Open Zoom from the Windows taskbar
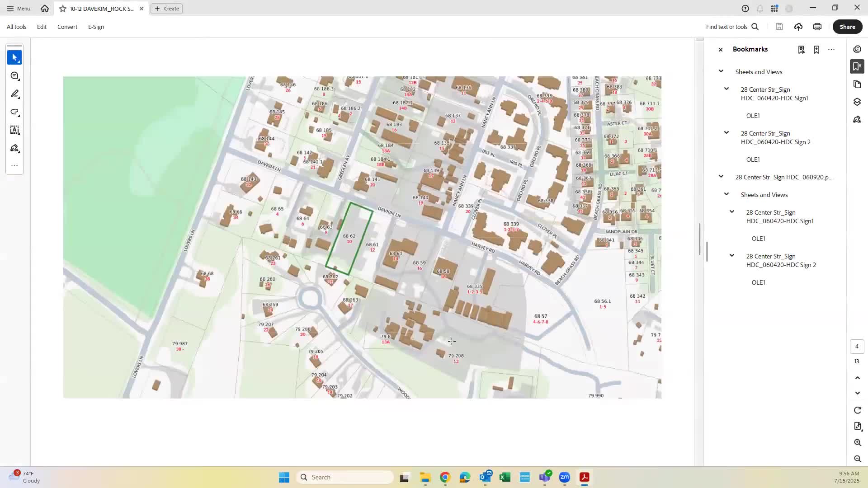The height and width of the screenshot is (488, 868). pyautogui.click(x=565, y=477)
